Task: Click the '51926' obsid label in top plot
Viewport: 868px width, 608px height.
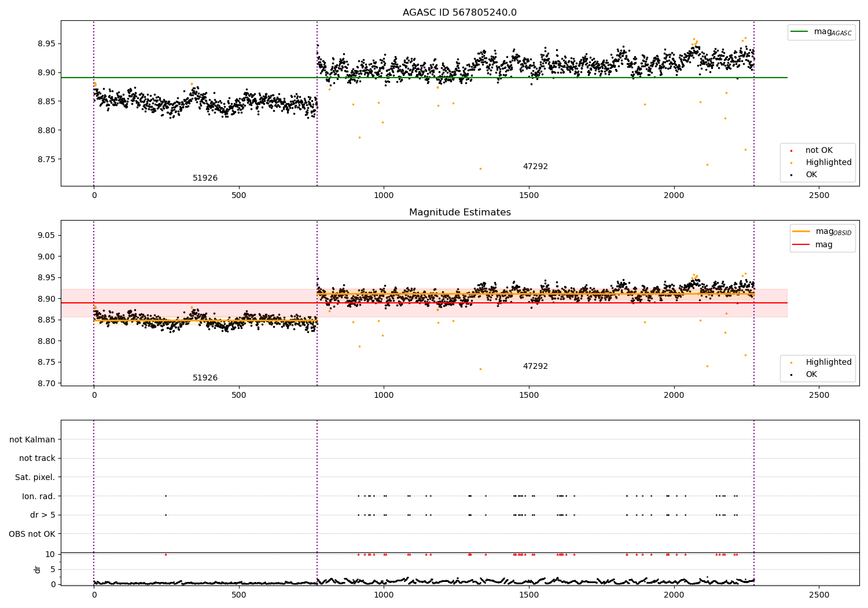Action: [x=205, y=178]
